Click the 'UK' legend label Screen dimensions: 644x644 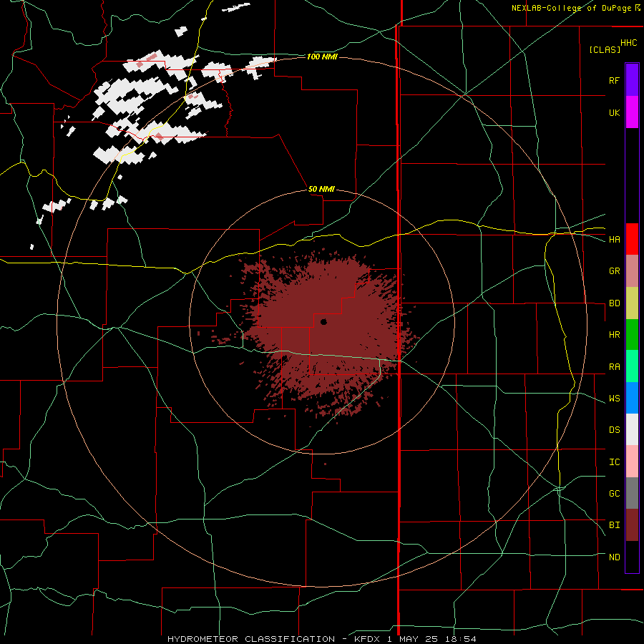614,112
